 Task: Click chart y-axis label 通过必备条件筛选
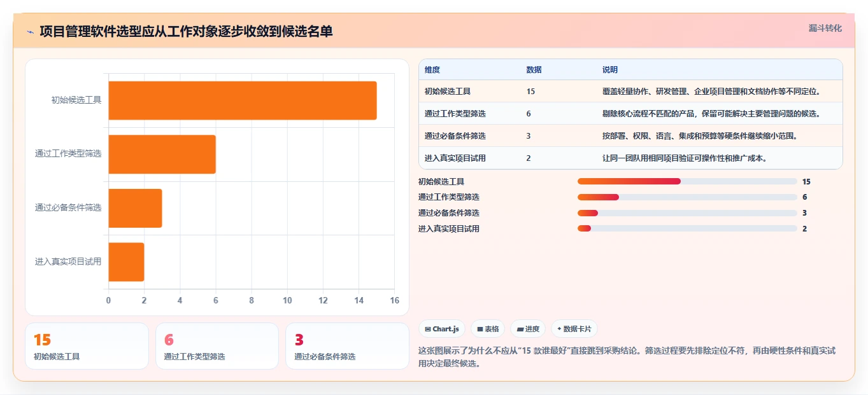click(68, 208)
